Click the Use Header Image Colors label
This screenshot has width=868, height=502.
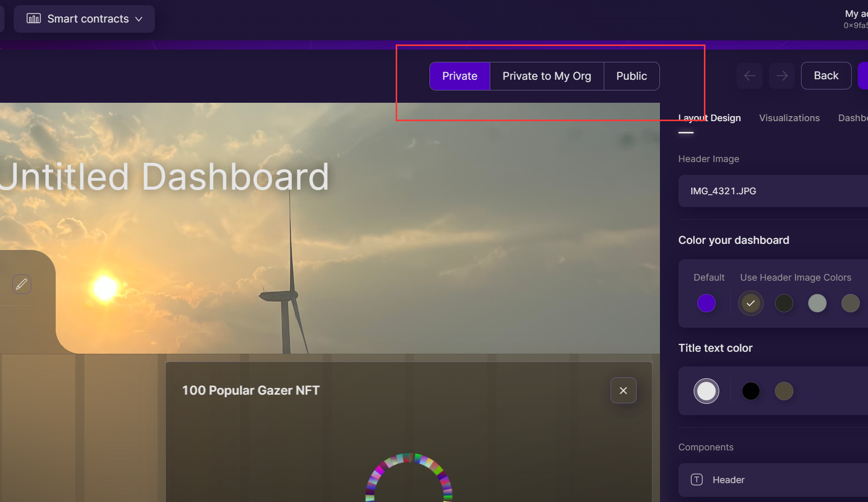796,278
